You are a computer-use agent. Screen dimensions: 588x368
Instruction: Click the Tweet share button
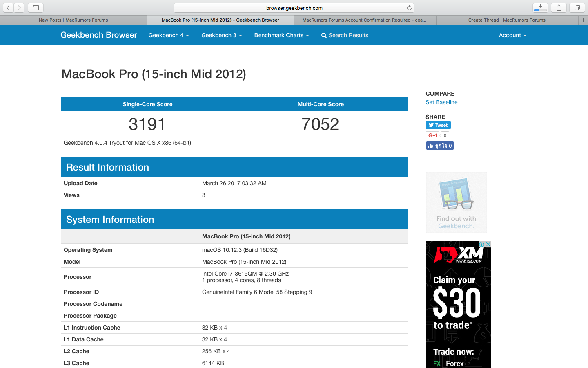pyautogui.click(x=438, y=125)
